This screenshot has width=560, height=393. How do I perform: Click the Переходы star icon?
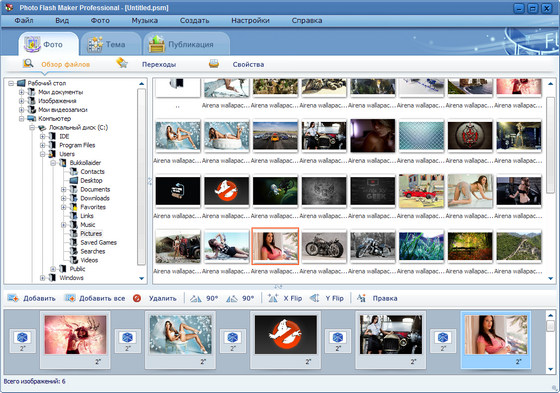click(122, 63)
